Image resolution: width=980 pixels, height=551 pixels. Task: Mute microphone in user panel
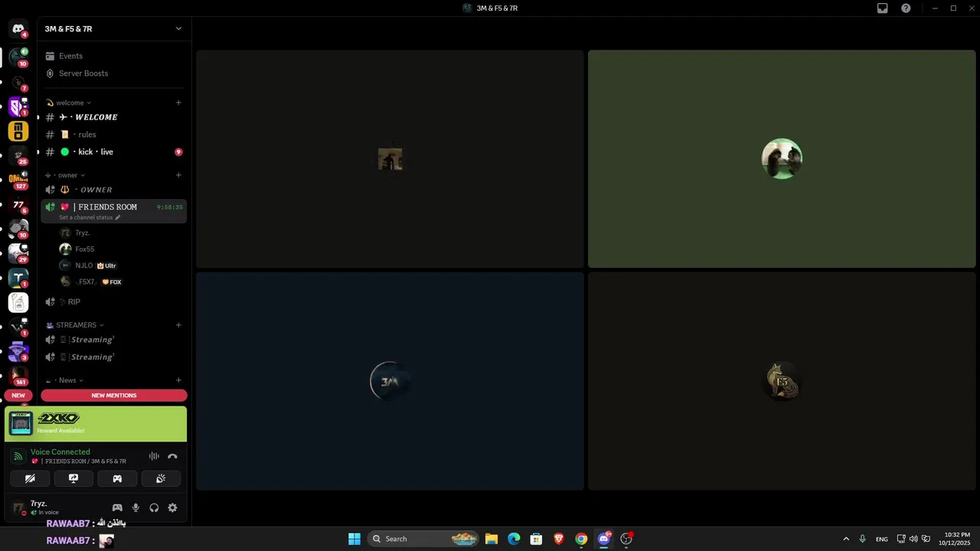136,507
